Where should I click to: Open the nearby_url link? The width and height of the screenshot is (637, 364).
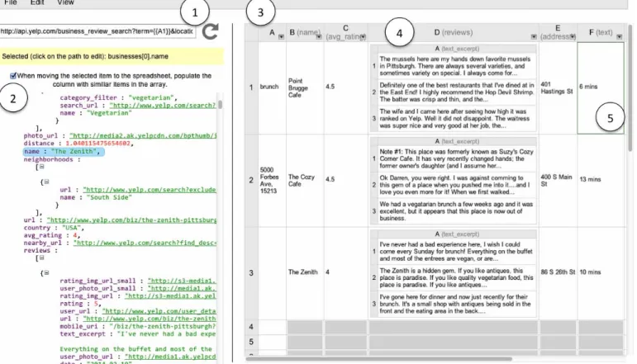click(x=145, y=243)
